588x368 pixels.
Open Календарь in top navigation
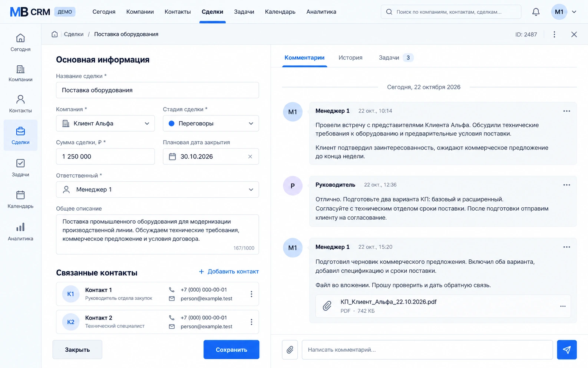280,12
